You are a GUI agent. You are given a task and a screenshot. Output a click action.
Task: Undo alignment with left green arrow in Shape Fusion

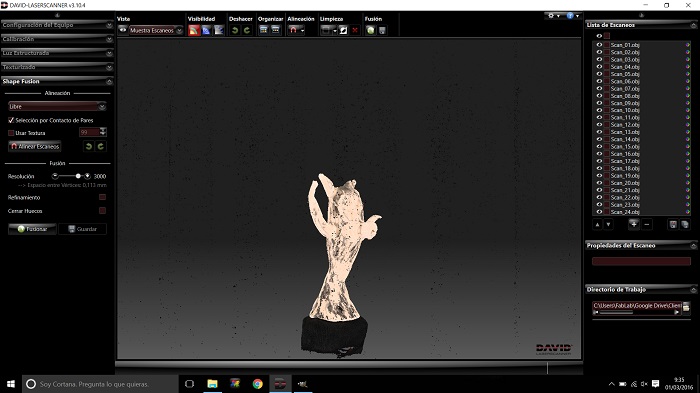click(x=88, y=146)
